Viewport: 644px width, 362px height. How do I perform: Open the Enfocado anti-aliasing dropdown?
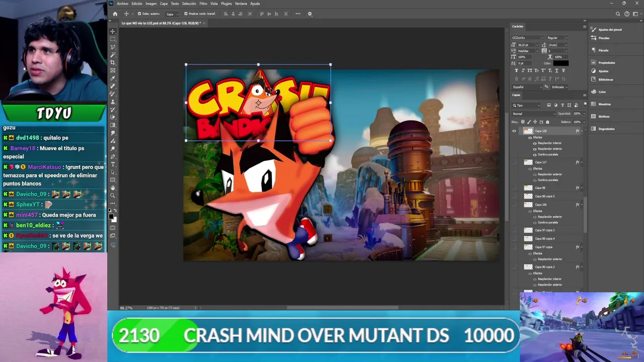click(559, 87)
